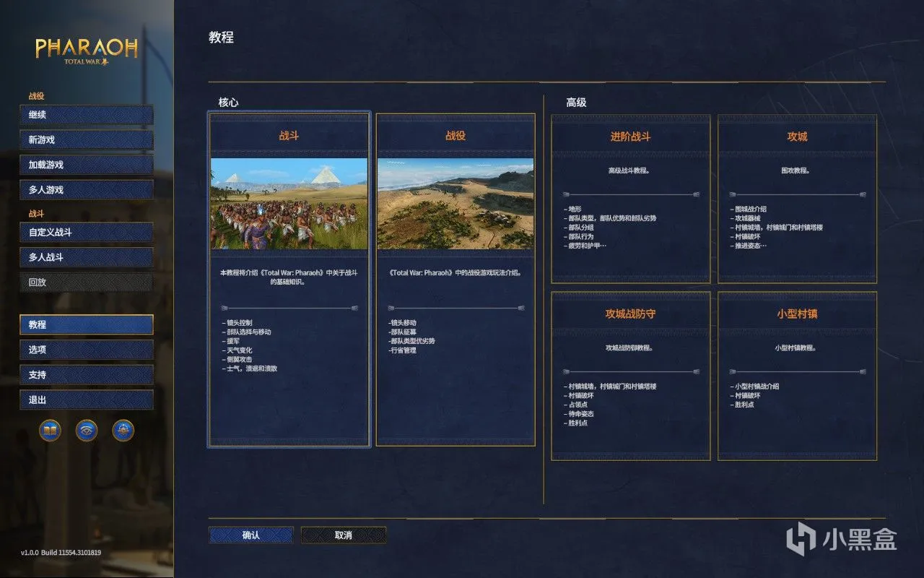Screen dimensions: 924x578
Task: Click the eye emblem round icon
Action: (x=87, y=431)
